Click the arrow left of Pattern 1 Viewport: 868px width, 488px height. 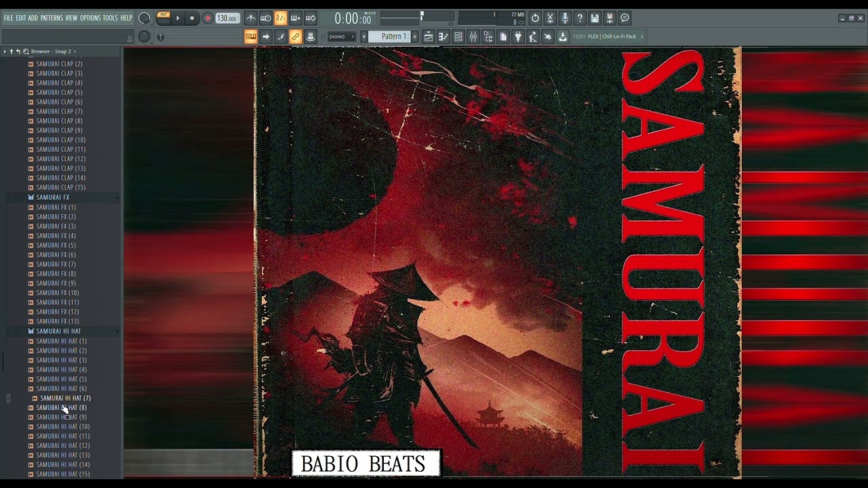click(x=363, y=37)
